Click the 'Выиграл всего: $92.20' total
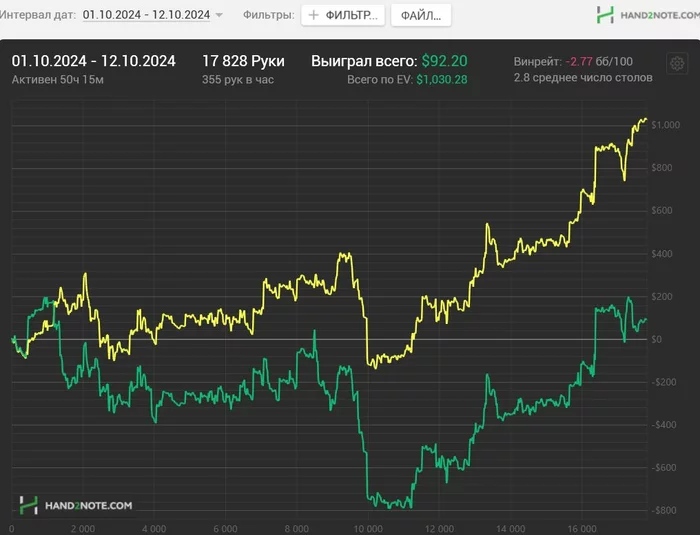 (389, 61)
